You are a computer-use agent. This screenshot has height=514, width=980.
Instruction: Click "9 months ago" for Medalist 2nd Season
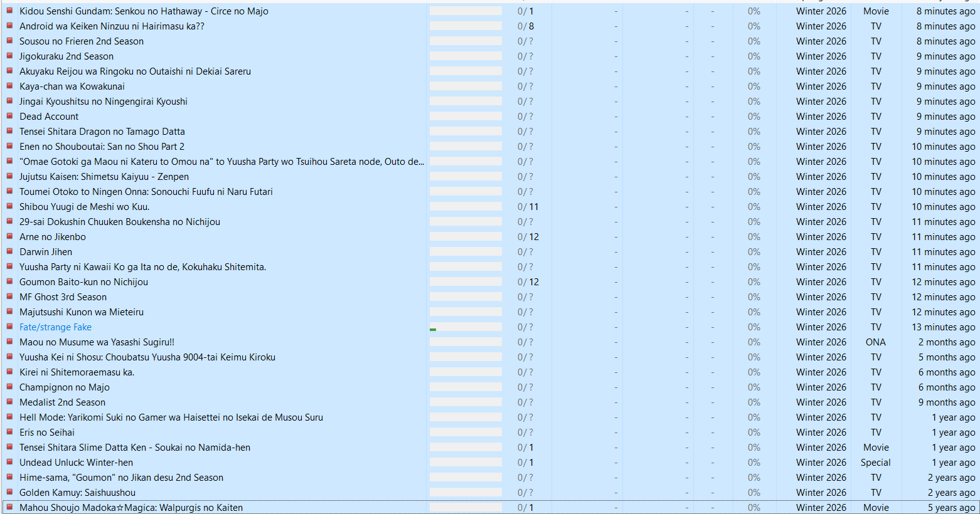pyautogui.click(x=947, y=402)
